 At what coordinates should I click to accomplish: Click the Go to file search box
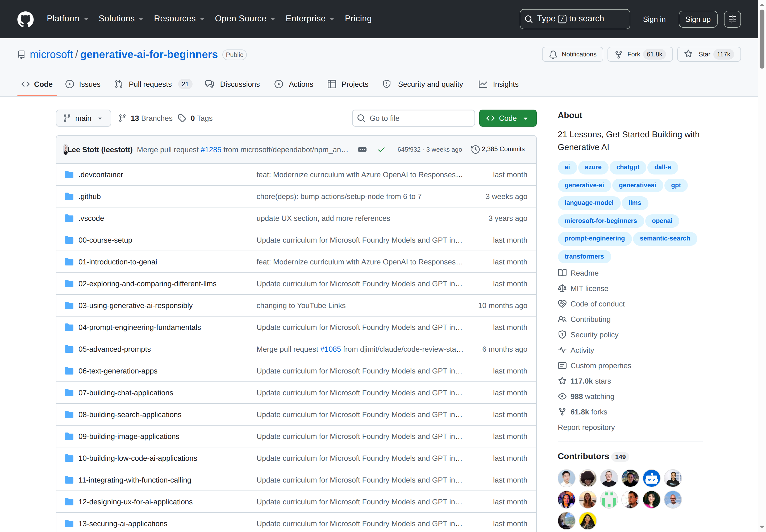click(413, 118)
